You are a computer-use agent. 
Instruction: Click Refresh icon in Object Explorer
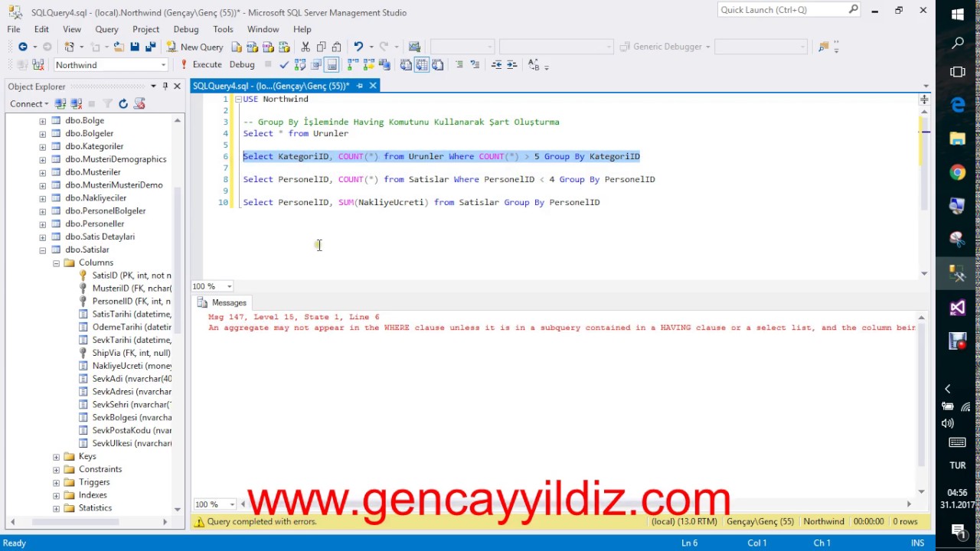pos(122,103)
